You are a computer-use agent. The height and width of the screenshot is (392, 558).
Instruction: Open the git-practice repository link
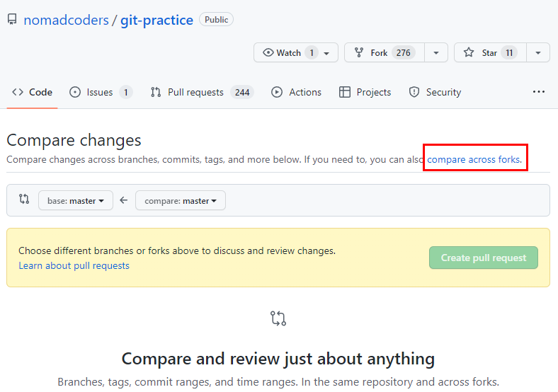[156, 21]
